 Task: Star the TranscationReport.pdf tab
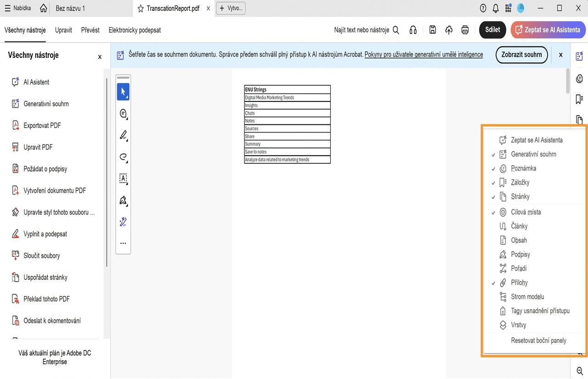click(x=141, y=8)
